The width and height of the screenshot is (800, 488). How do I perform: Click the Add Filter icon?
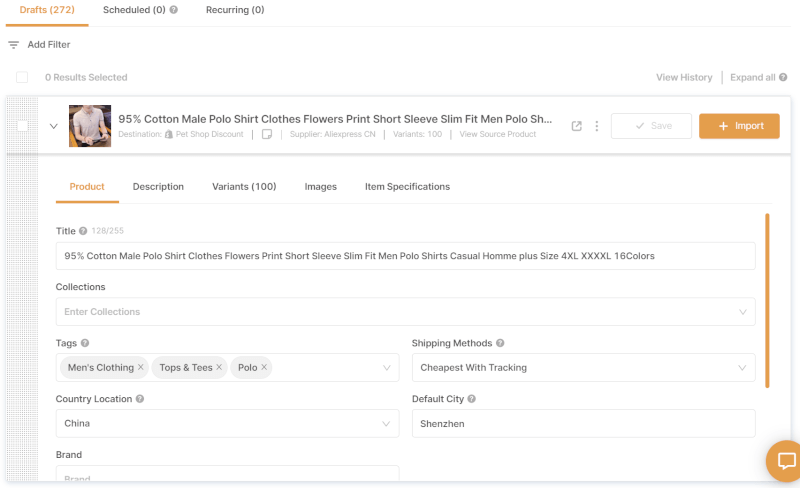click(14, 45)
